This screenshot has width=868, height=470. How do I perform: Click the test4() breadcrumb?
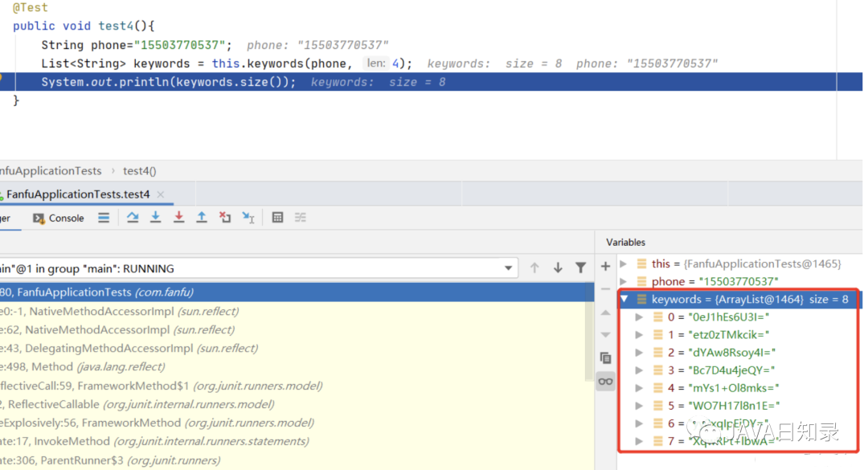click(140, 171)
